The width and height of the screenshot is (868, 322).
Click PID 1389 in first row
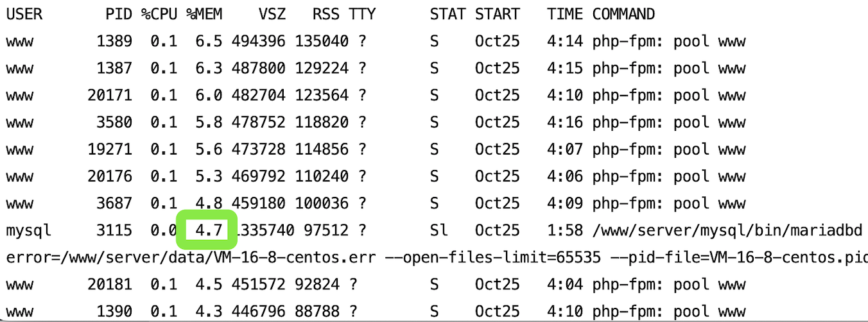[114, 41]
